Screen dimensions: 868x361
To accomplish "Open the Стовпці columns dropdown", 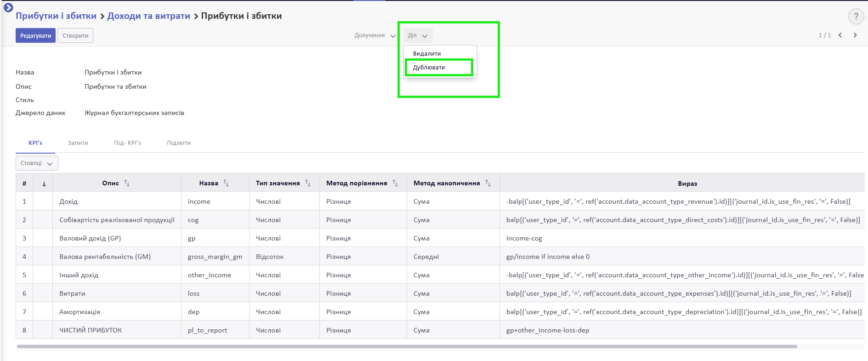I will tap(37, 163).
